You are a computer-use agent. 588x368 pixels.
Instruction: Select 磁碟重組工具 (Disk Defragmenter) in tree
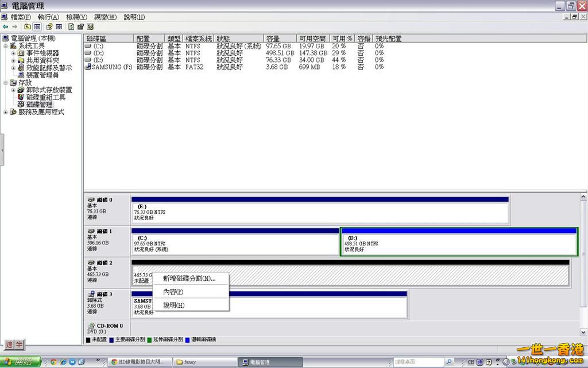point(45,97)
